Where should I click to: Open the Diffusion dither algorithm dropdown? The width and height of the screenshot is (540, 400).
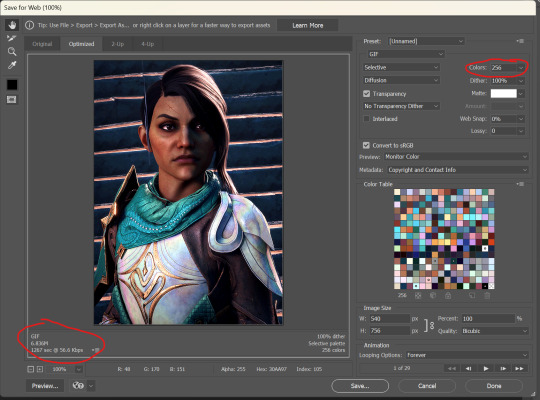point(401,80)
